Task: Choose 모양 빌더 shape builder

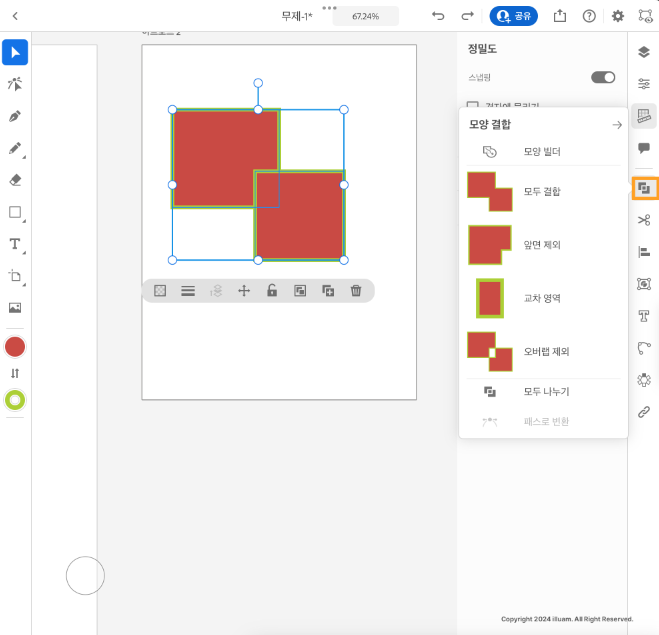Action: 543,151
